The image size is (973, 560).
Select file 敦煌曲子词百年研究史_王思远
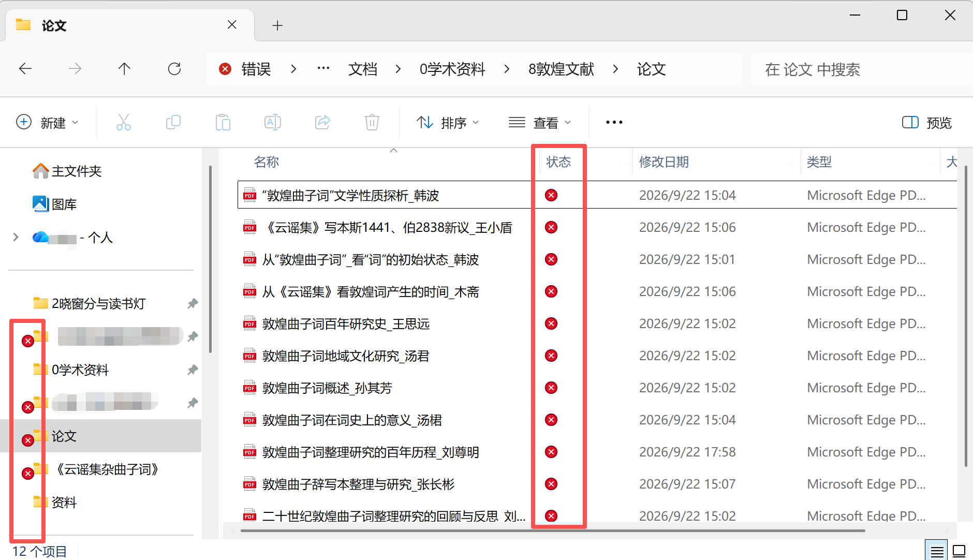tap(346, 324)
